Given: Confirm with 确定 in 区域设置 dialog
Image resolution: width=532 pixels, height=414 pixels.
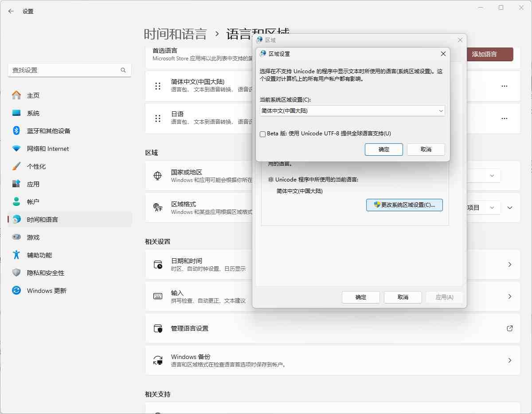Looking at the screenshot, I should tap(384, 150).
